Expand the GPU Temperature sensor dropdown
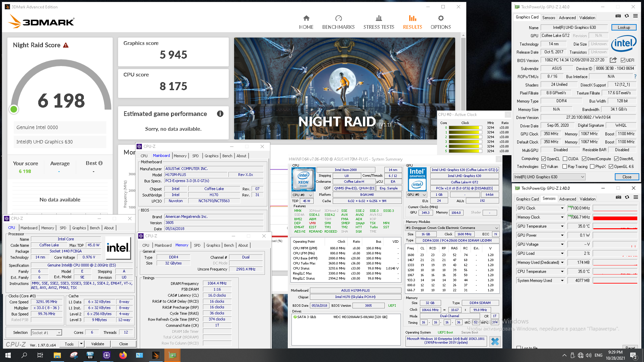Screen dimensions: 644x362 pyautogui.click(x=562, y=226)
